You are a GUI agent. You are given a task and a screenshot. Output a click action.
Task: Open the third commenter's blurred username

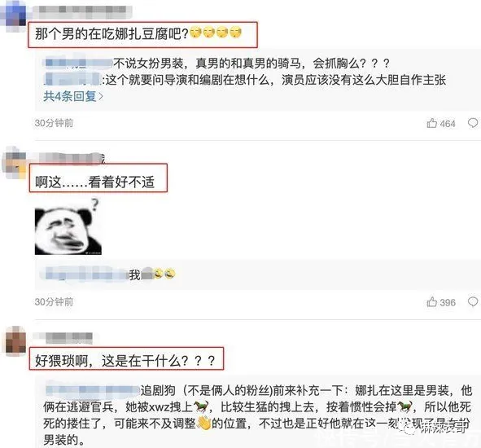(x=63, y=337)
